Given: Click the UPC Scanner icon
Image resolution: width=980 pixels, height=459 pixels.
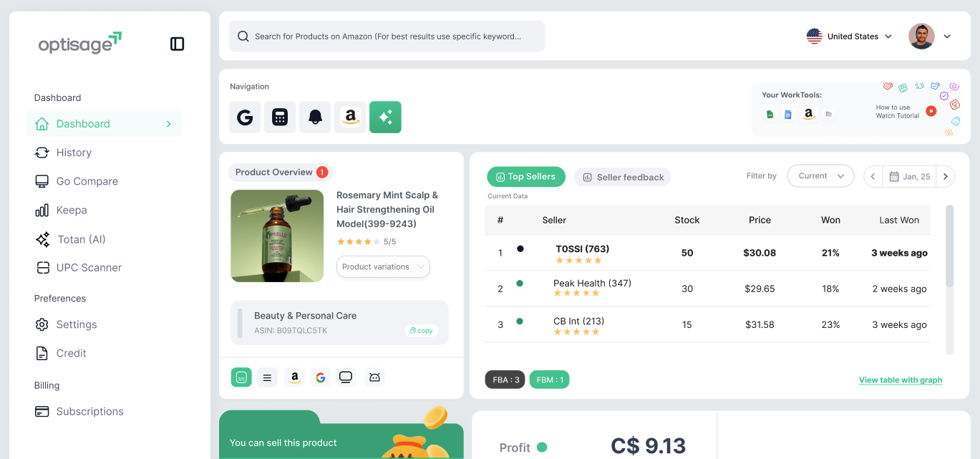Looking at the screenshot, I should [x=42, y=268].
